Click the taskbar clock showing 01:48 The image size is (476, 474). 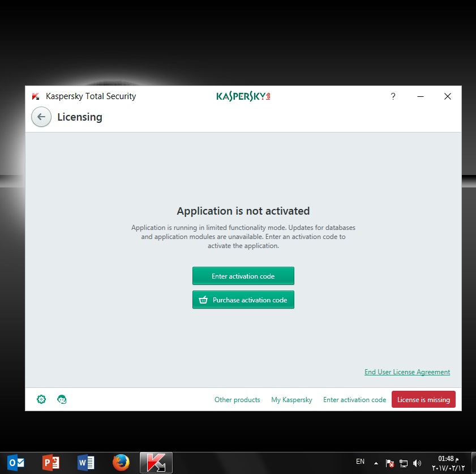click(448, 463)
